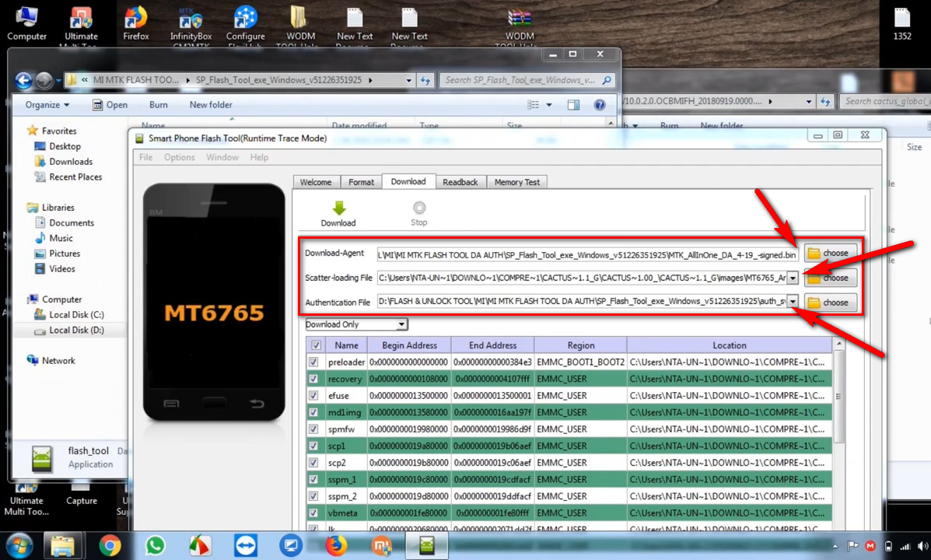Screen dimensions: 931x560
Task: Click the Back arrow in Explorer window
Action: click(x=24, y=80)
